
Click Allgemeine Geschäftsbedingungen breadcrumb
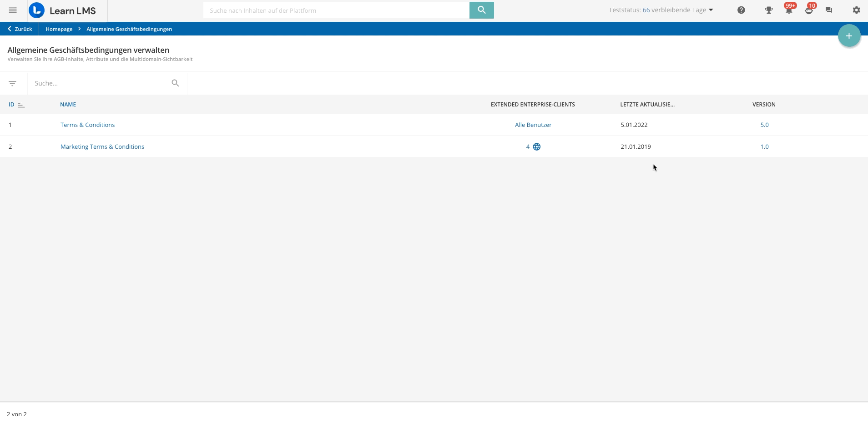(129, 29)
